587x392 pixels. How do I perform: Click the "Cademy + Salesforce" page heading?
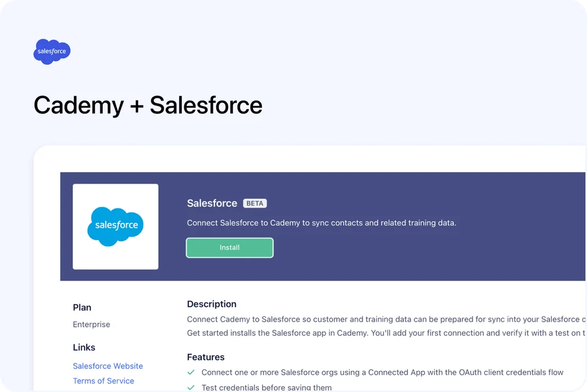click(x=148, y=105)
